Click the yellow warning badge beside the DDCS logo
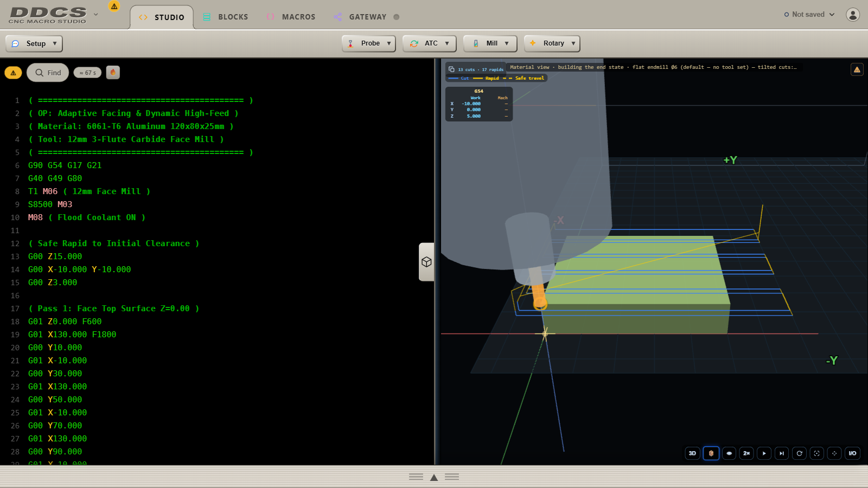The image size is (868, 488). 114,6
